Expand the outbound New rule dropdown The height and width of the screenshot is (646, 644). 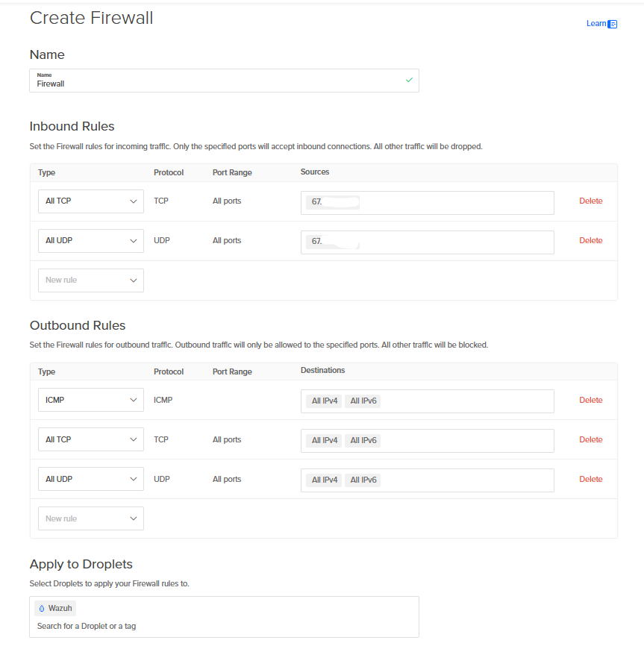(90, 518)
